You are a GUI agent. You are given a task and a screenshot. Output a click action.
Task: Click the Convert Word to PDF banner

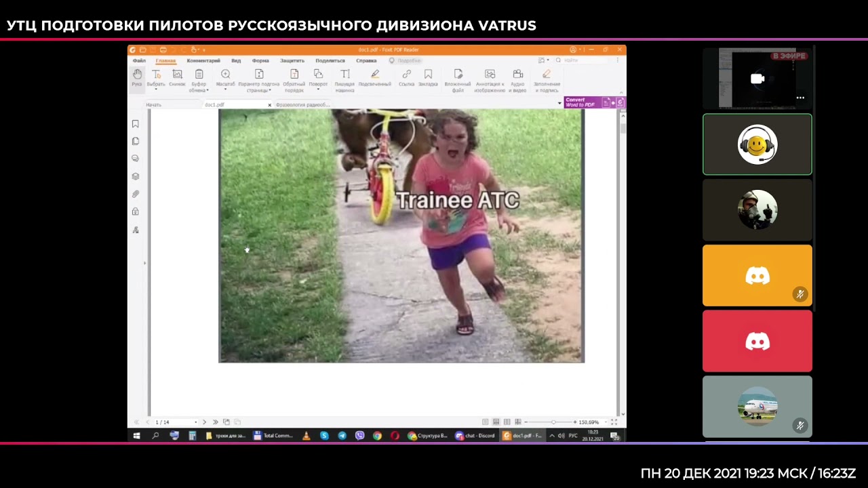(595, 102)
